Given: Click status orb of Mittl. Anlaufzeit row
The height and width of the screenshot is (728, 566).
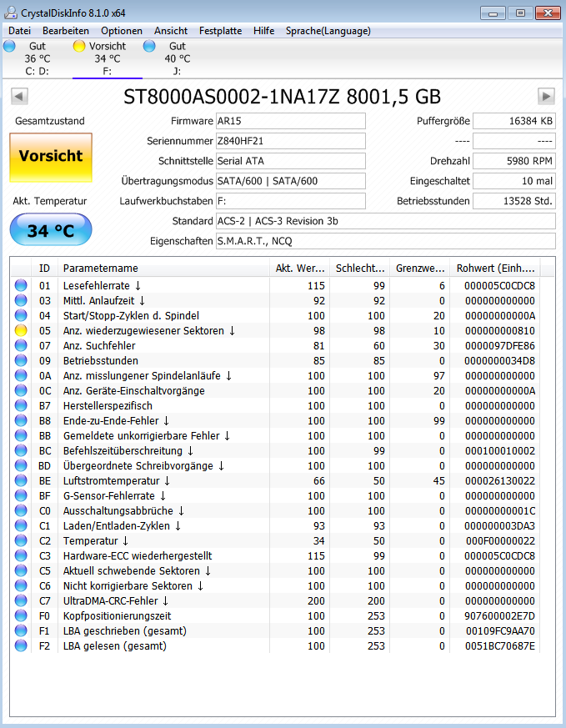Looking at the screenshot, I should [x=21, y=300].
